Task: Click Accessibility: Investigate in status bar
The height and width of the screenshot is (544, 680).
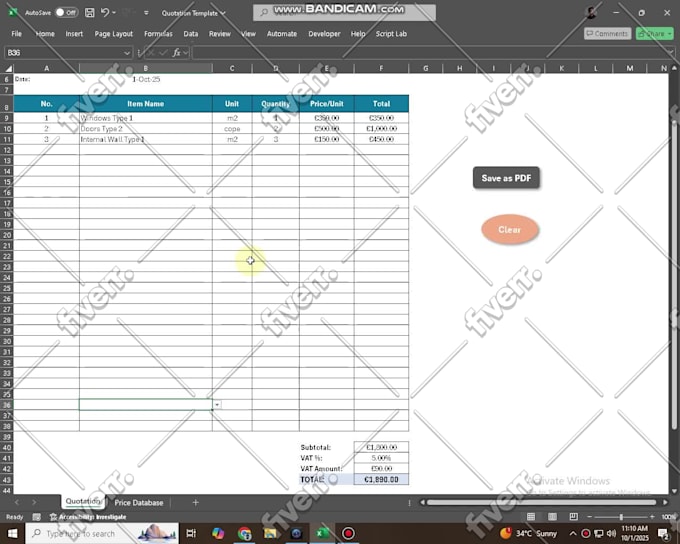Action: pyautogui.click(x=88, y=517)
